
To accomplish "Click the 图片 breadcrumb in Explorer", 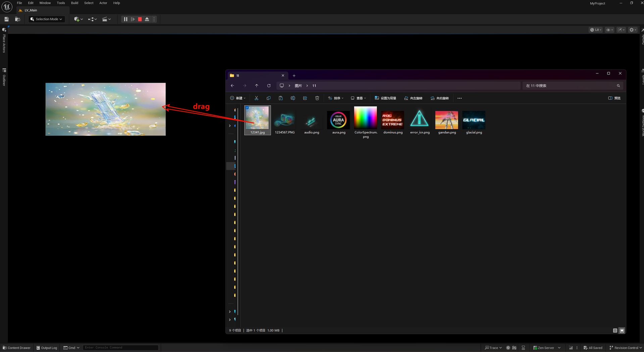I will point(298,86).
